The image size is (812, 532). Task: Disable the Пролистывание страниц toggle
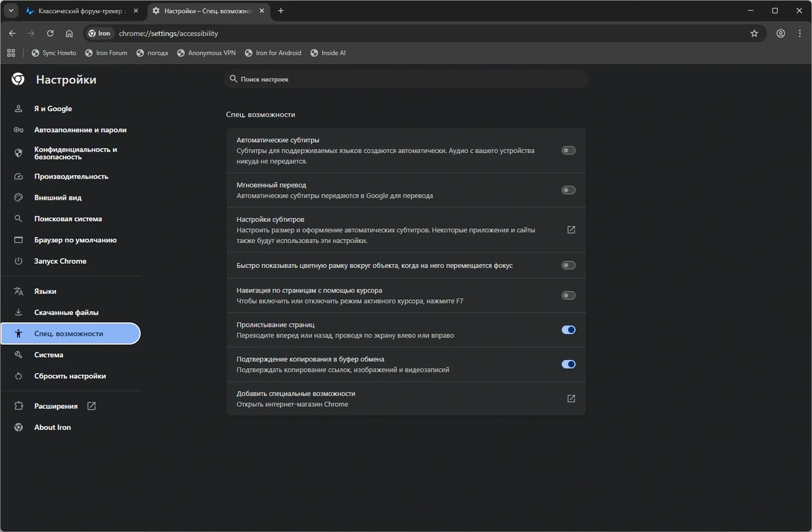[x=568, y=330]
